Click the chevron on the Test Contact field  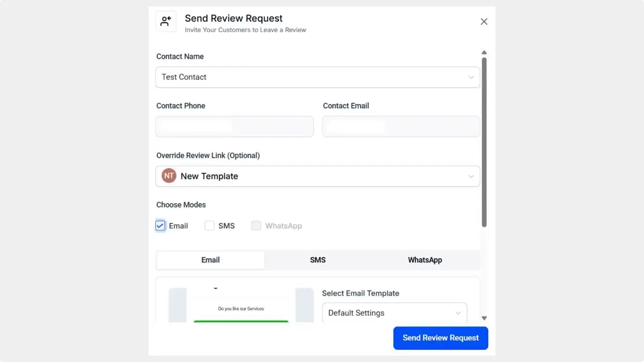click(471, 77)
